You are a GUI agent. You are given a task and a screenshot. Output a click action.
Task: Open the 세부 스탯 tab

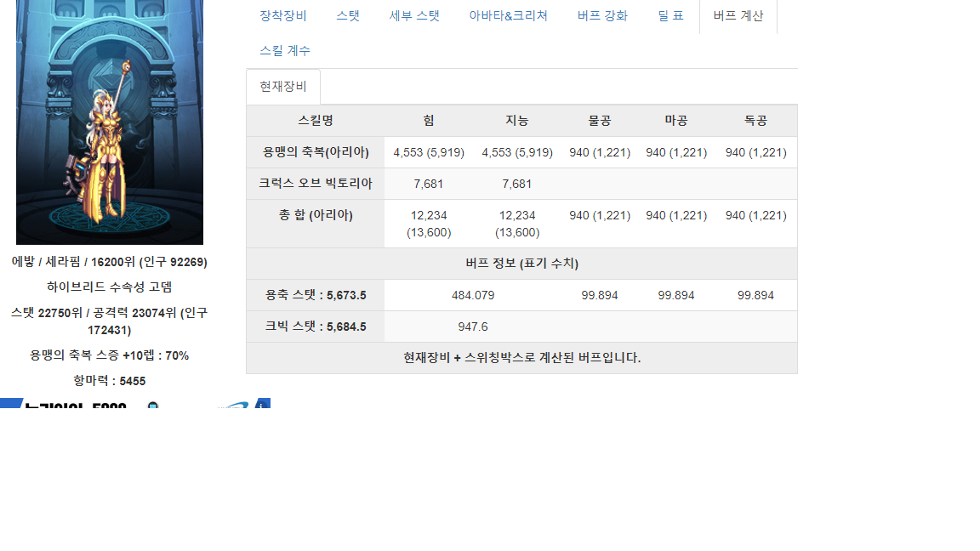click(414, 15)
